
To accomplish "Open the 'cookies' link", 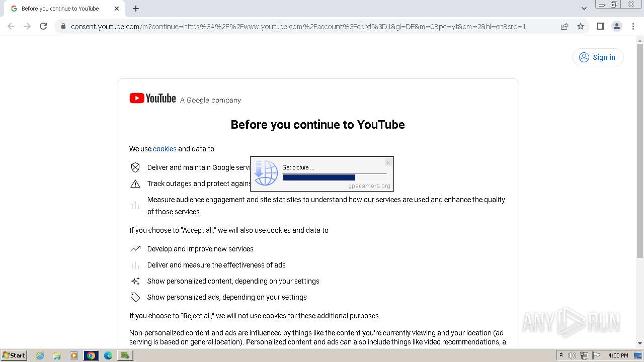I will [165, 149].
